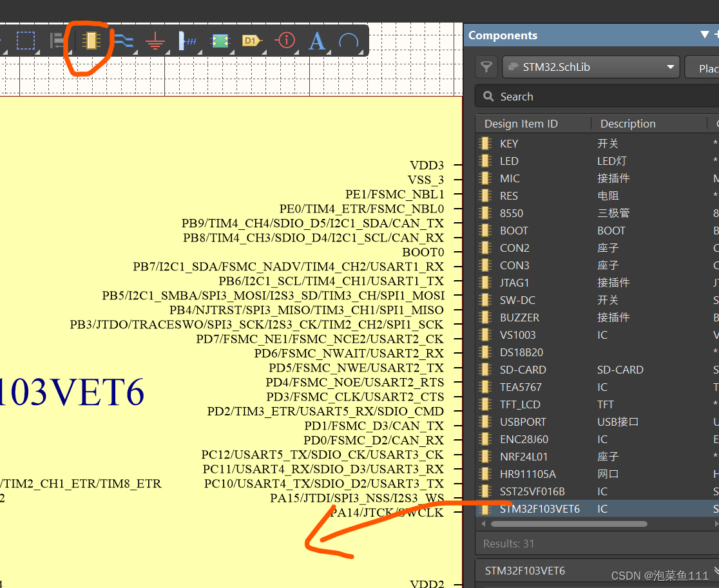Select the SD-CARD component row

[x=597, y=370]
